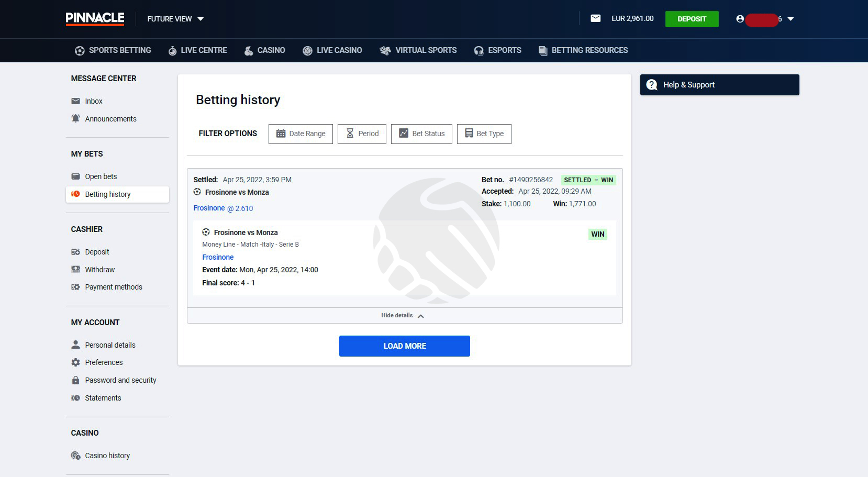Open the Sports Betting tab
Viewport: 868px width, 477px height.
pos(113,50)
